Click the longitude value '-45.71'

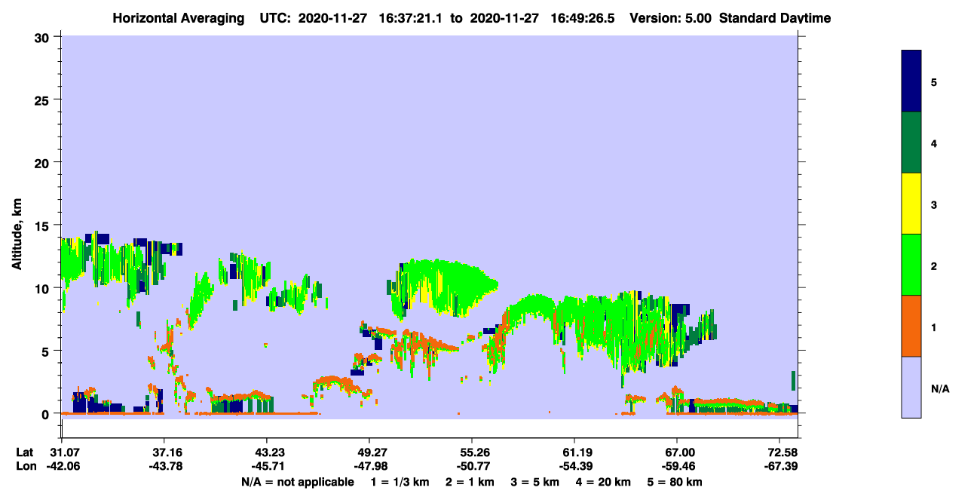coord(267,467)
